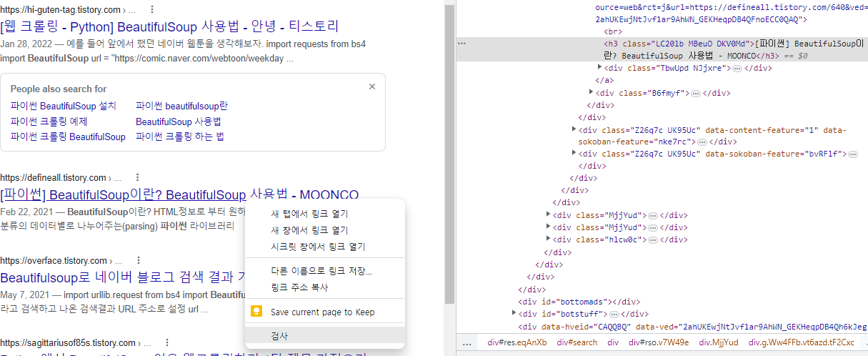Screen dimensions: 868x356
Task: Expand the second MjjYud div node
Action: click(549, 227)
